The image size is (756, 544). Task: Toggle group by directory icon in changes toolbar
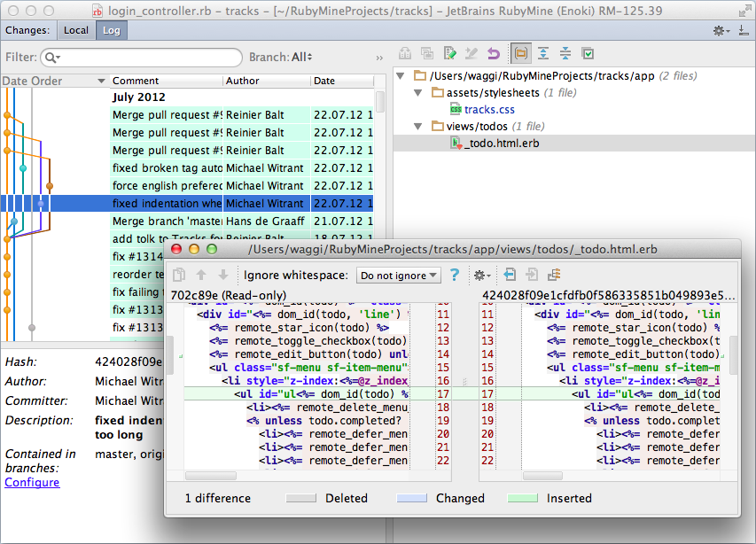[520, 54]
